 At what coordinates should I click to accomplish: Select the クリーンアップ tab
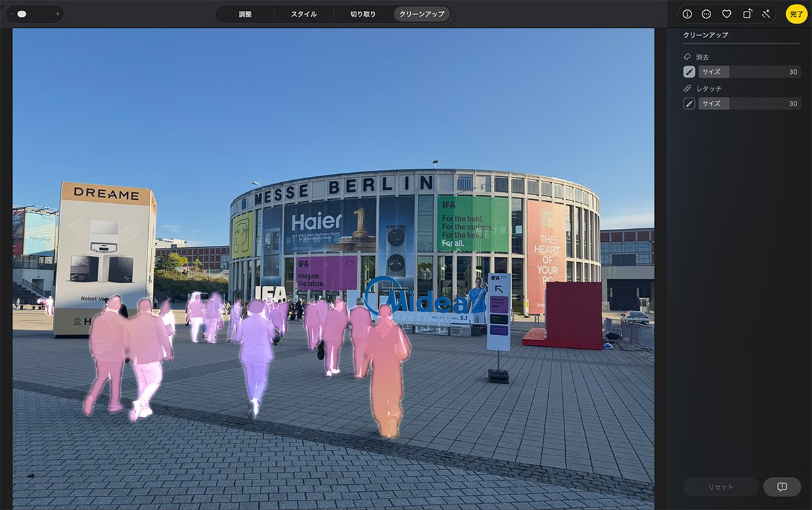tap(422, 14)
